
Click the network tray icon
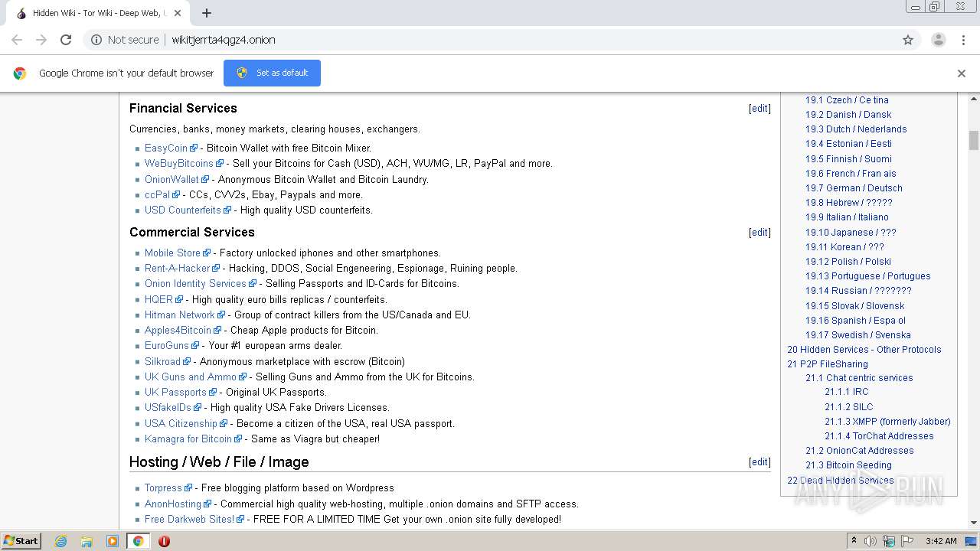(889, 541)
